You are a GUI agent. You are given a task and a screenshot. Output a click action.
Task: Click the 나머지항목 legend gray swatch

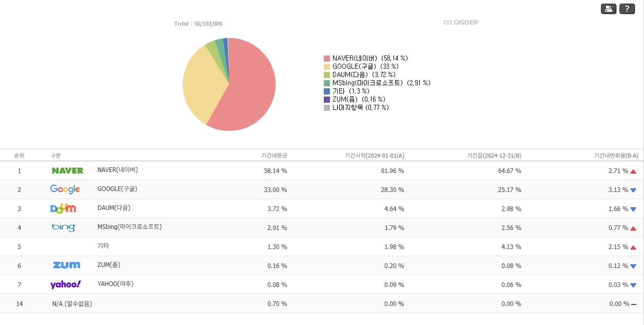(x=327, y=108)
